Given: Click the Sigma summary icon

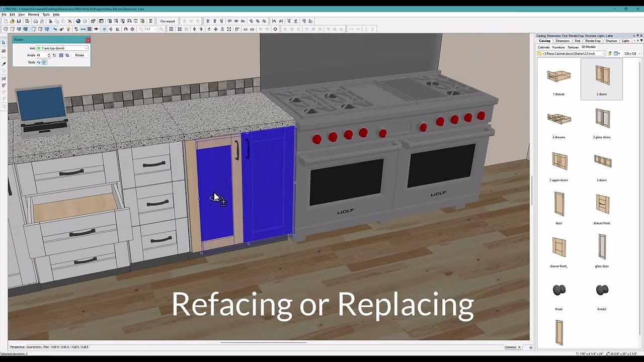Looking at the screenshot, I should point(150,21).
